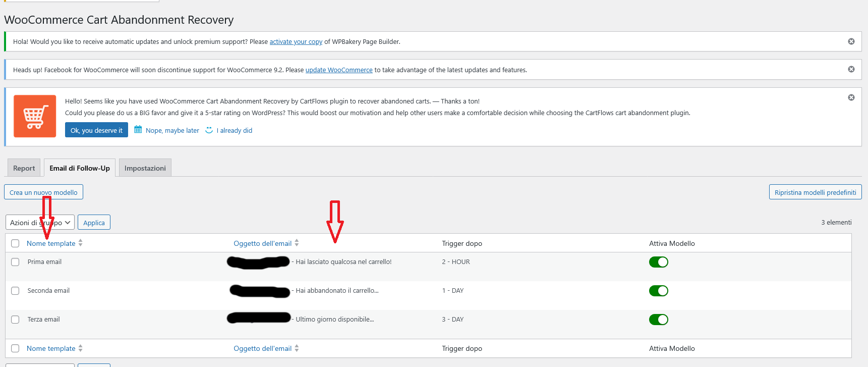Click the calendar icon beside maybe later
868x367 pixels.
pos(138,130)
